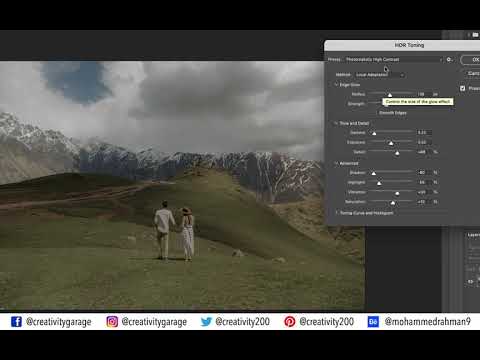Click the Radius slider handle
The width and height of the screenshot is (480, 360).
[x=390, y=95]
